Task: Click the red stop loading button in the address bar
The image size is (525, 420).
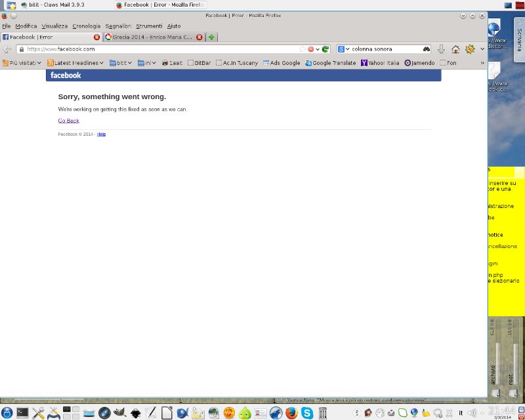Action: coord(310,49)
